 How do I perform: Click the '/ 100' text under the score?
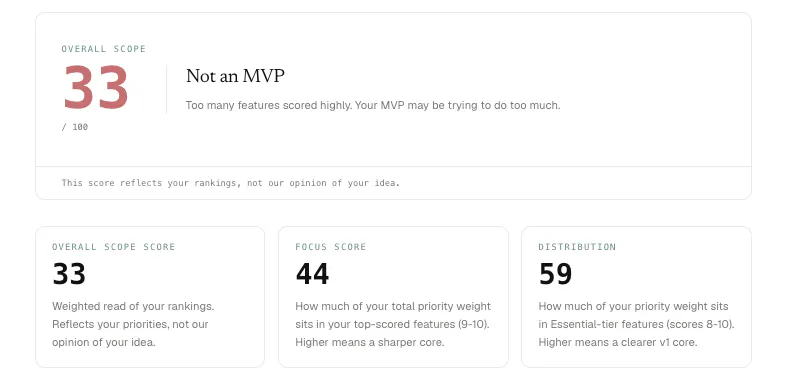75,127
